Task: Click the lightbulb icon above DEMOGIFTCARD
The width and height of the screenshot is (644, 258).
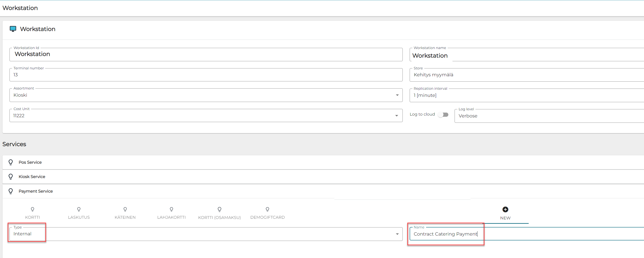Action: 267,209
